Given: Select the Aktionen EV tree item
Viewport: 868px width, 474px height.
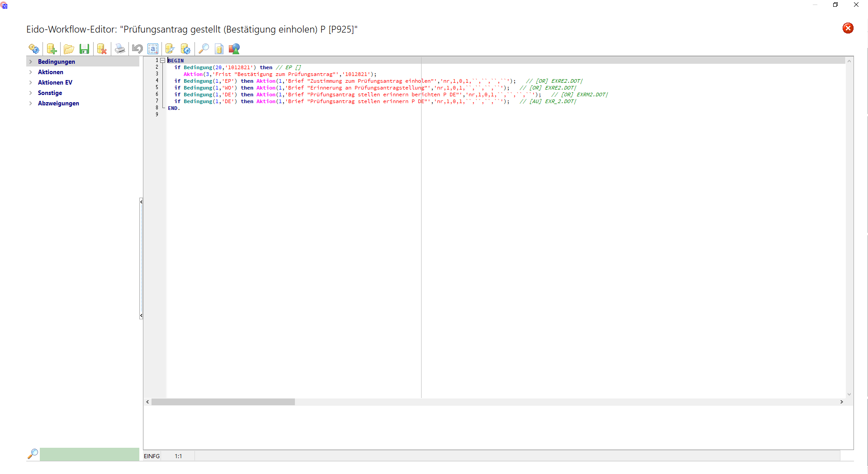Looking at the screenshot, I should point(55,83).
